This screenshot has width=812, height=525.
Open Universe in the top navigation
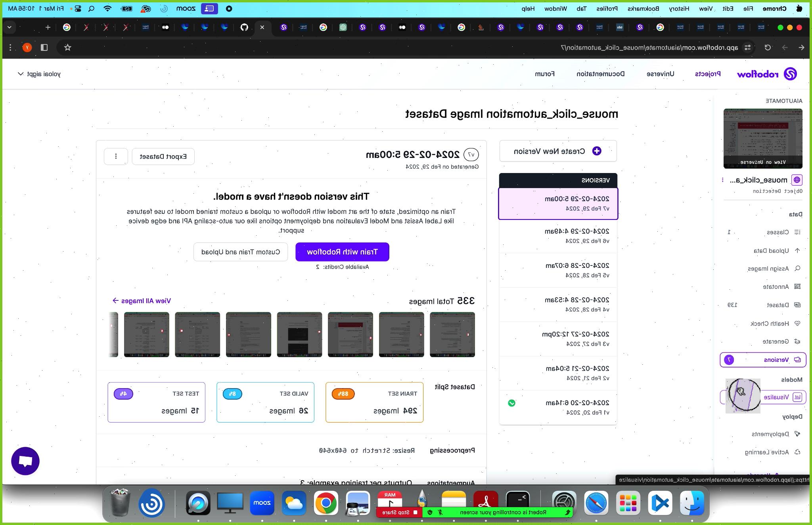click(x=660, y=74)
